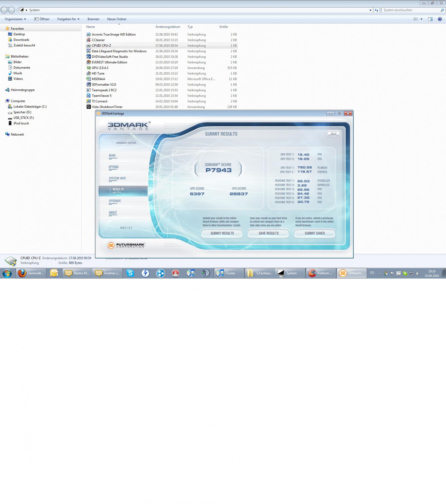Click the refresh icon beside address bar
446x504 pixels.
click(x=376, y=10)
